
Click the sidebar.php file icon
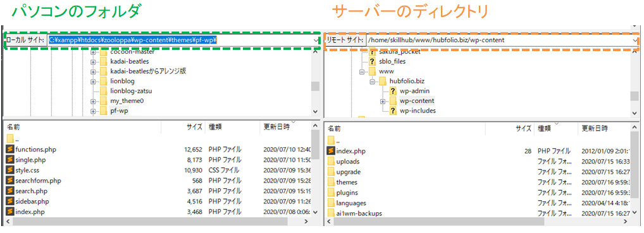click(x=10, y=201)
